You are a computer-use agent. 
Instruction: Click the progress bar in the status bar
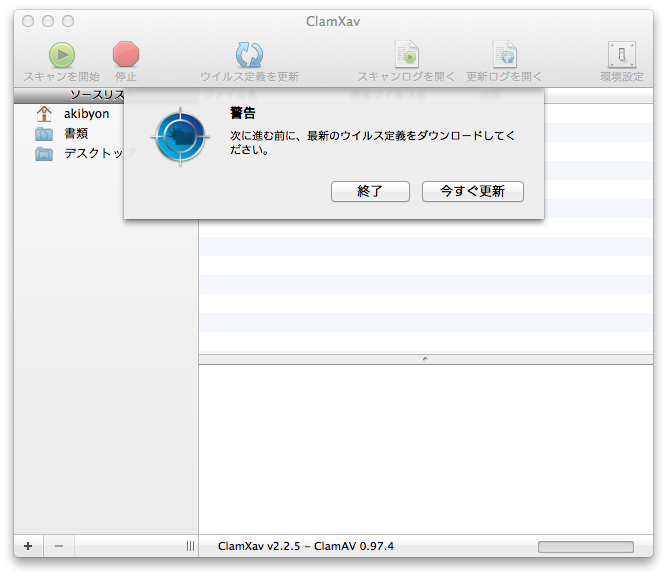586,547
